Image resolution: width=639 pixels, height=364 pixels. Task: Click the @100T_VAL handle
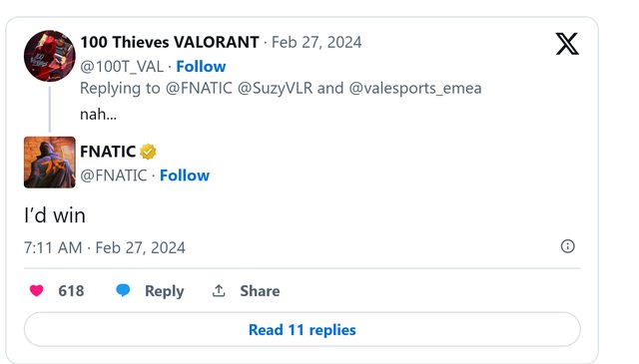122,67
